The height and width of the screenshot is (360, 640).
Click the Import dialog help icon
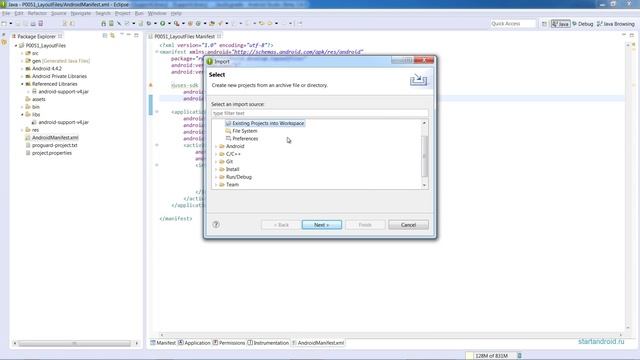216,224
